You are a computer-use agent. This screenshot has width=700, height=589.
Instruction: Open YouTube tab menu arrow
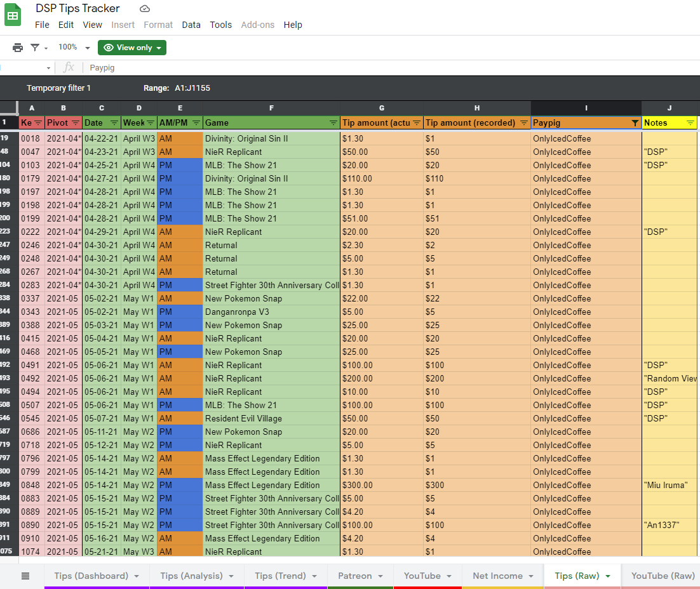click(x=449, y=576)
